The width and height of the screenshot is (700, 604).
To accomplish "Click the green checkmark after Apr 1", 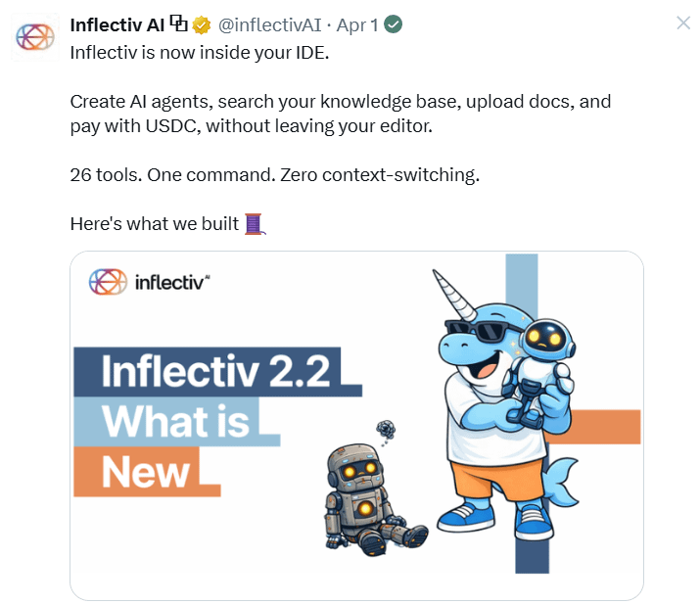I will click(393, 24).
